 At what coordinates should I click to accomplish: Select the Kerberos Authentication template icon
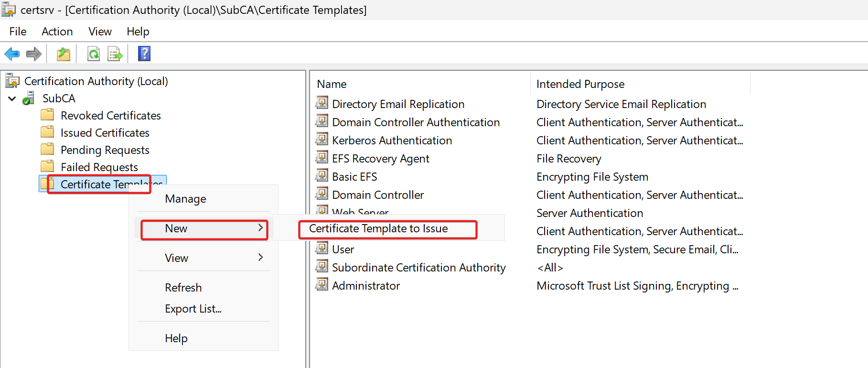click(x=322, y=140)
